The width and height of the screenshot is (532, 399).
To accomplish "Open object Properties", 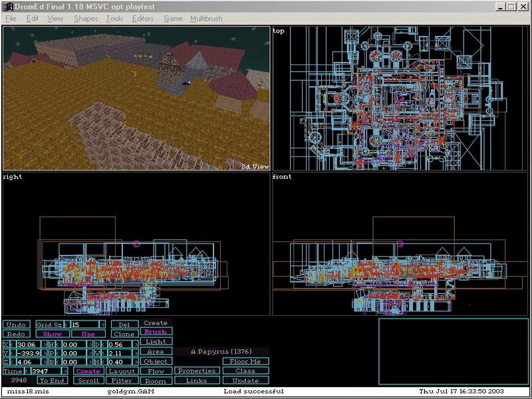I will click(x=197, y=371).
